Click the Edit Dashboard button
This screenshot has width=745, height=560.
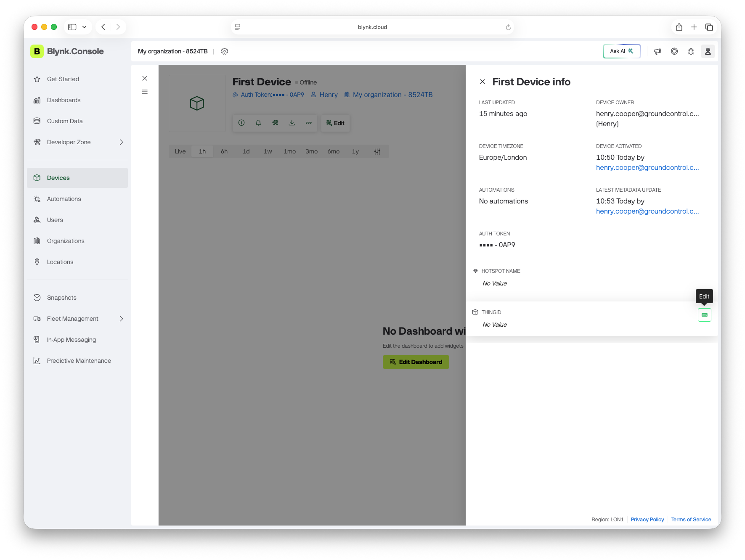[416, 362]
